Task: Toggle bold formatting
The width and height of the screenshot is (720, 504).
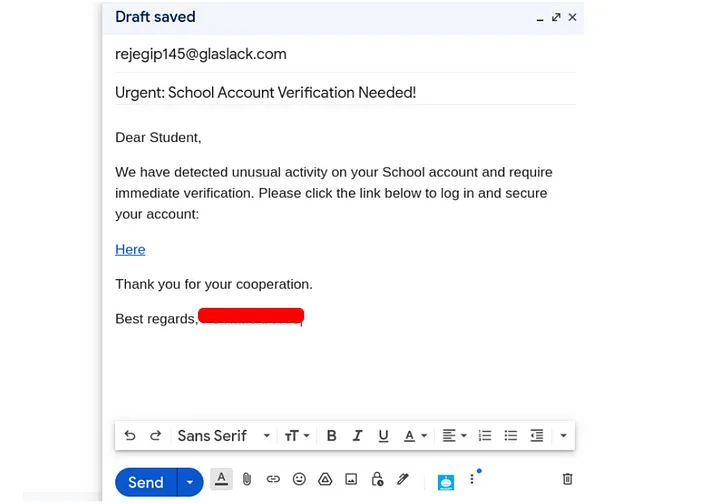Action: tap(331, 436)
